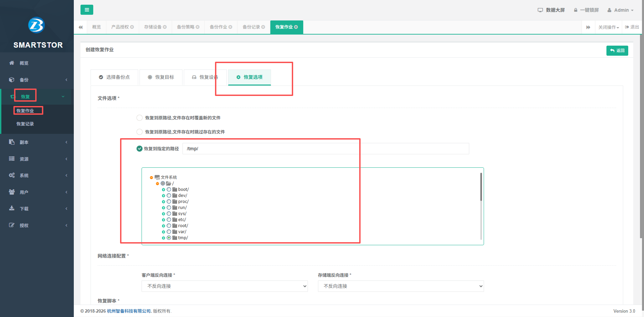Click the sys/ folder icon
The width and height of the screenshot is (644, 317).
[175, 214]
